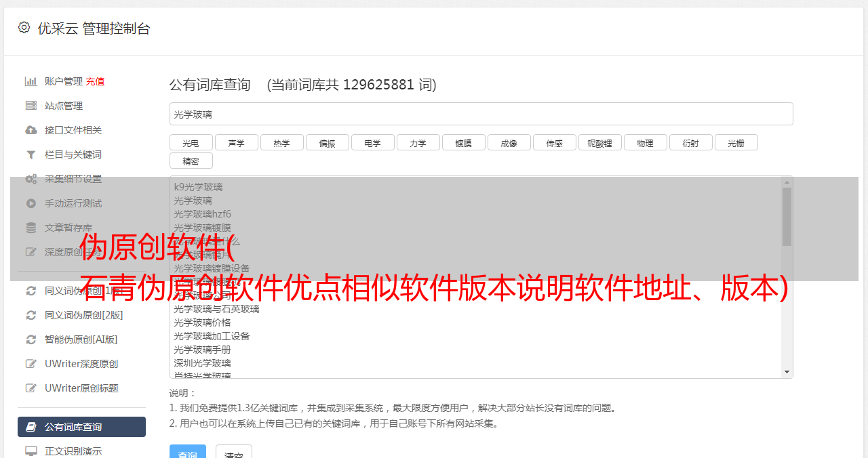Viewport: 868px width, 458px height.
Task: Open the red 充值 recharge link
Action: (x=95, y=81)
